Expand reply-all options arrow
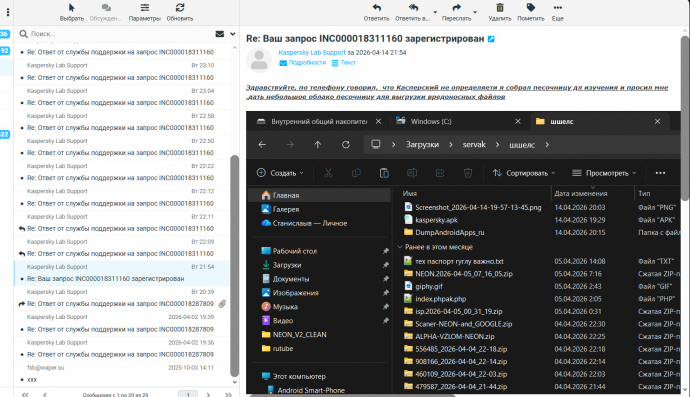 [435, 12]
